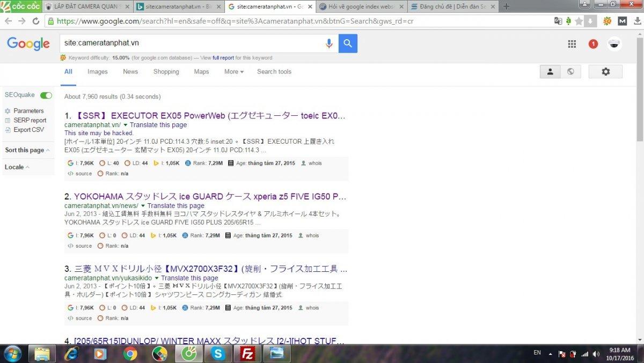Switch to global results globe icon

click(570, 71)
